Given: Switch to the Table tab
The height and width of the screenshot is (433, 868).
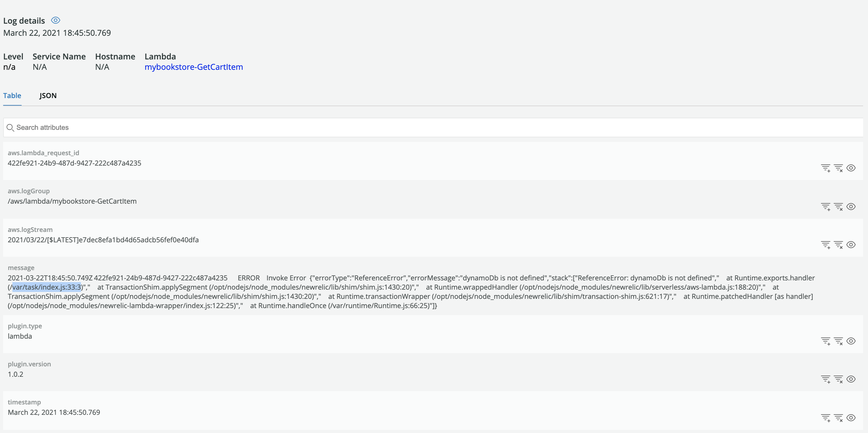Looking at the screenshot, I should point(12,95).
